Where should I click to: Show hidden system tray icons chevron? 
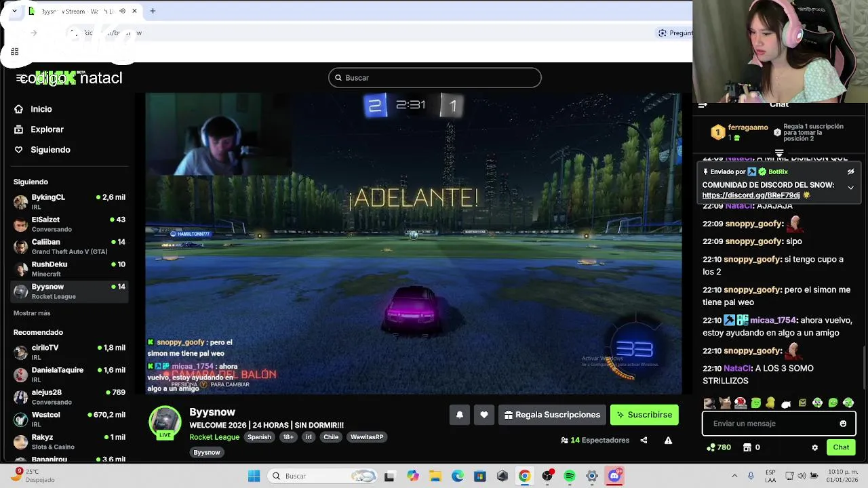(734, 476)
